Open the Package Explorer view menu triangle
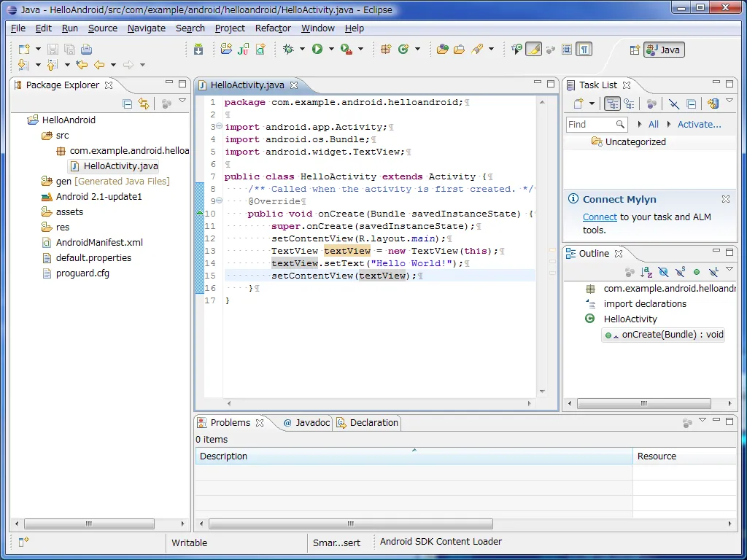747x560 pixels. 182,101
